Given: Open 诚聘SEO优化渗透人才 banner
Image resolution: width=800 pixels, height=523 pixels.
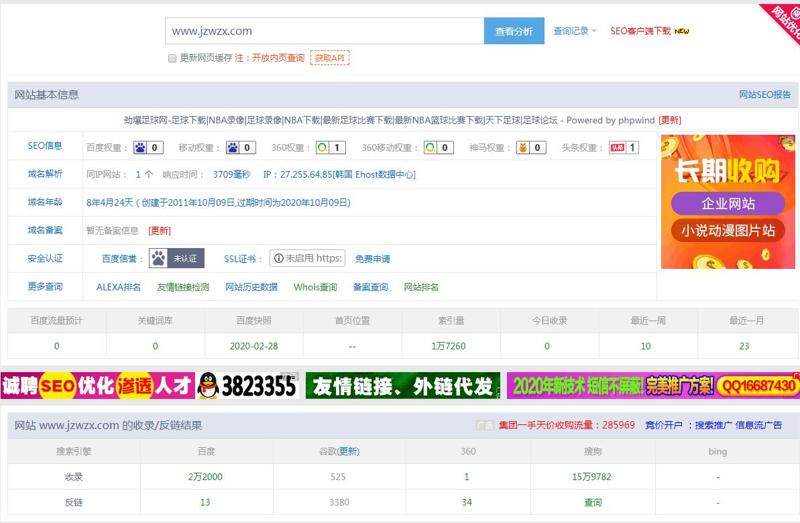Looking at the screenshot, I should tap(98, 386).
